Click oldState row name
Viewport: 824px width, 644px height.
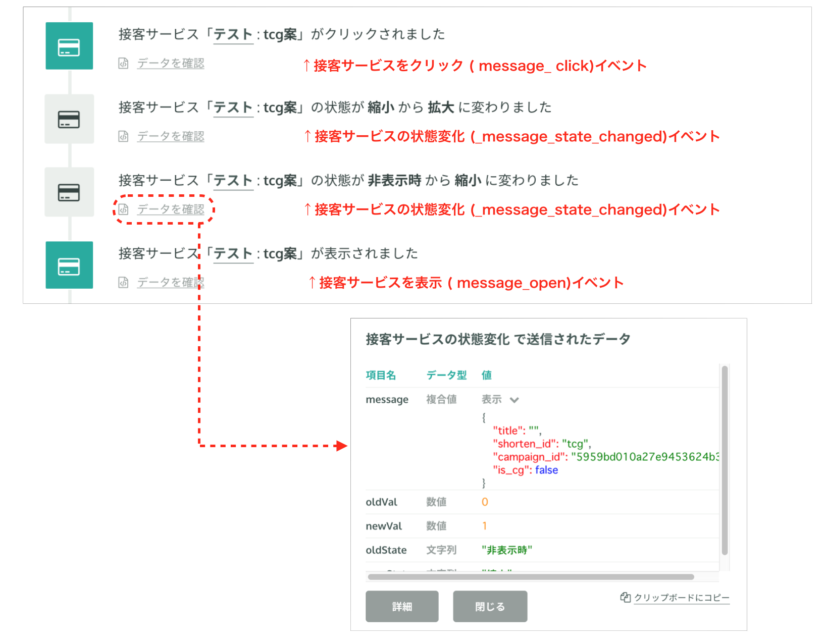click(386, 550)
